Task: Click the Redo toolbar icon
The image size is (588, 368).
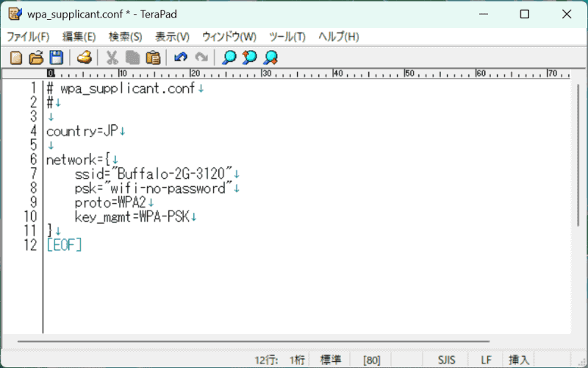Action: click(201, 58)
